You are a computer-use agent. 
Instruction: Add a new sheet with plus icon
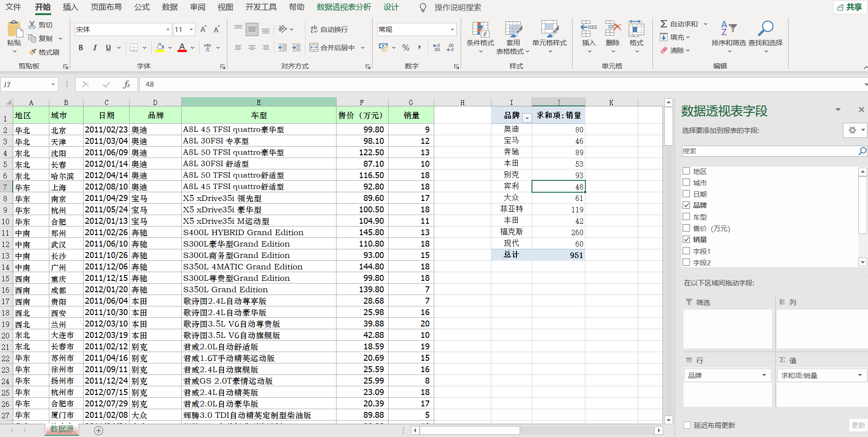(99, 430)
